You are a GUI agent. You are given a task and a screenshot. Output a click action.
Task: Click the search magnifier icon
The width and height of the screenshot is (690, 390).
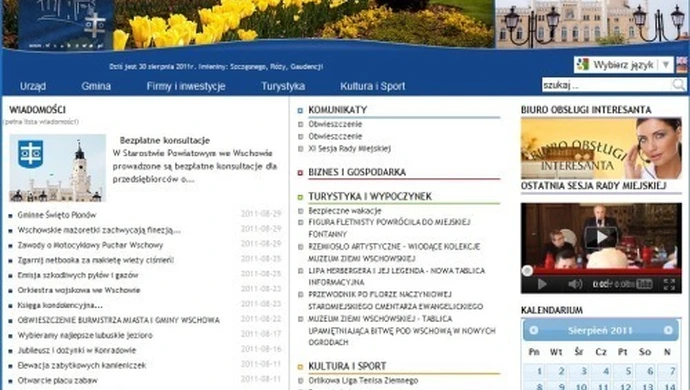coord(679,85)
